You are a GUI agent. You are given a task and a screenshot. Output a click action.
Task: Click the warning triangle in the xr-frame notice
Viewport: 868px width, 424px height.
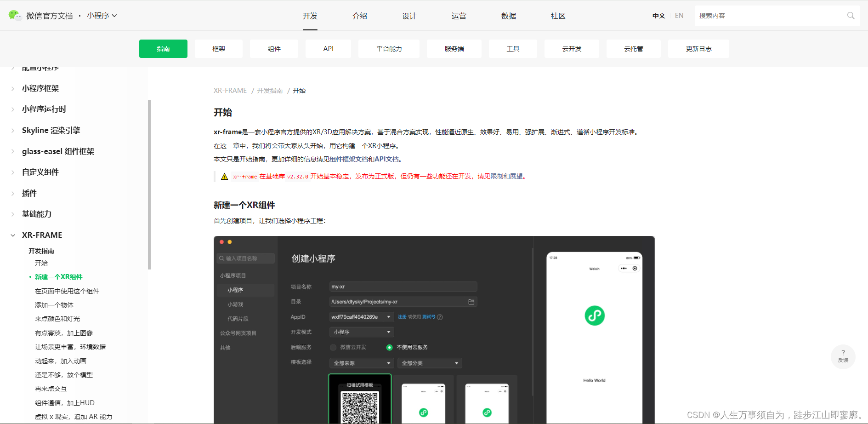(224, 176)
